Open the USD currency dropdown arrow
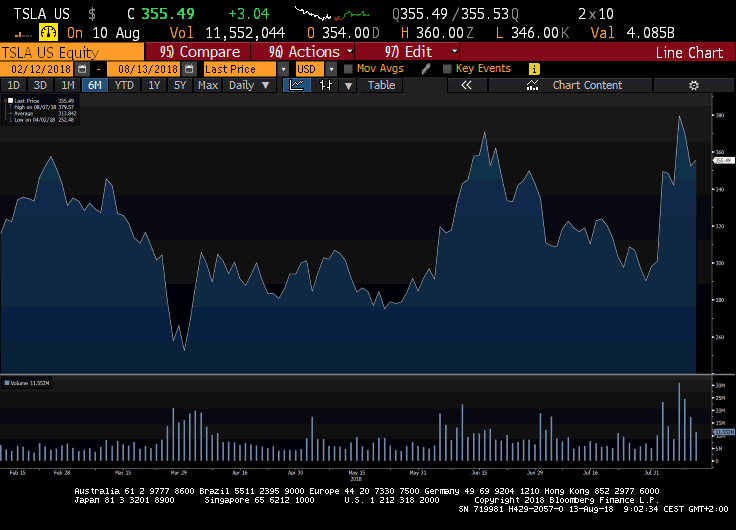The width and height of the screenshot is (736, 530). [x=331, y=69]
